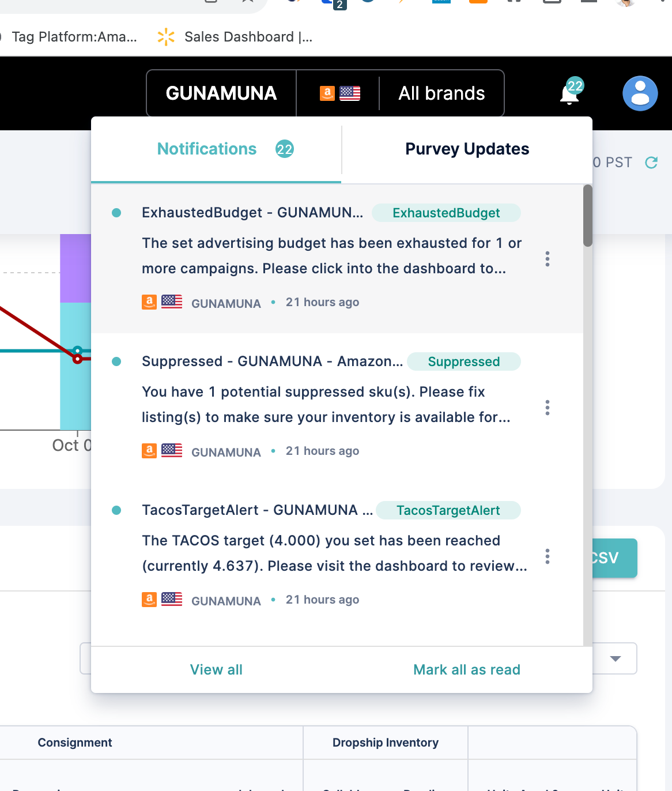This screenshot has width=672, height=791.
Task: Open the All brands selector
Action: (x=441, y=93)
